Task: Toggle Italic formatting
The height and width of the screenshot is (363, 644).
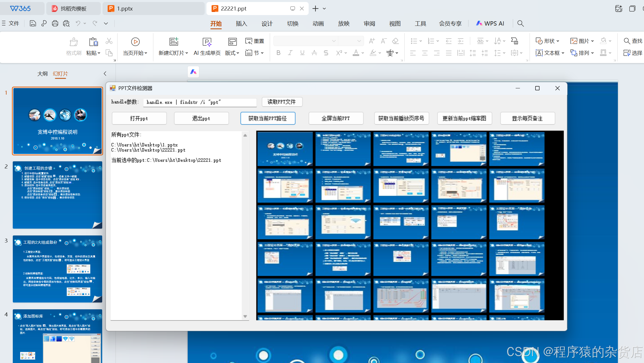Action: point(290,53)
